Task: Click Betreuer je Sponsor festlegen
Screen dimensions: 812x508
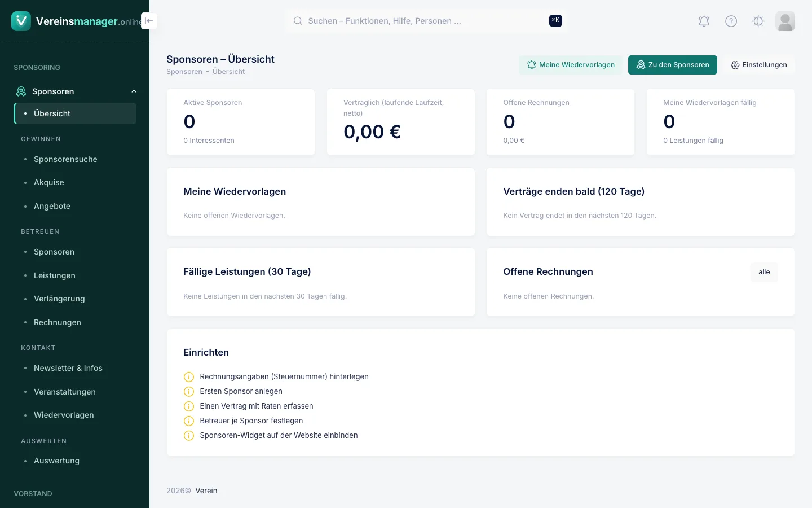Action: tap(251, 421)
